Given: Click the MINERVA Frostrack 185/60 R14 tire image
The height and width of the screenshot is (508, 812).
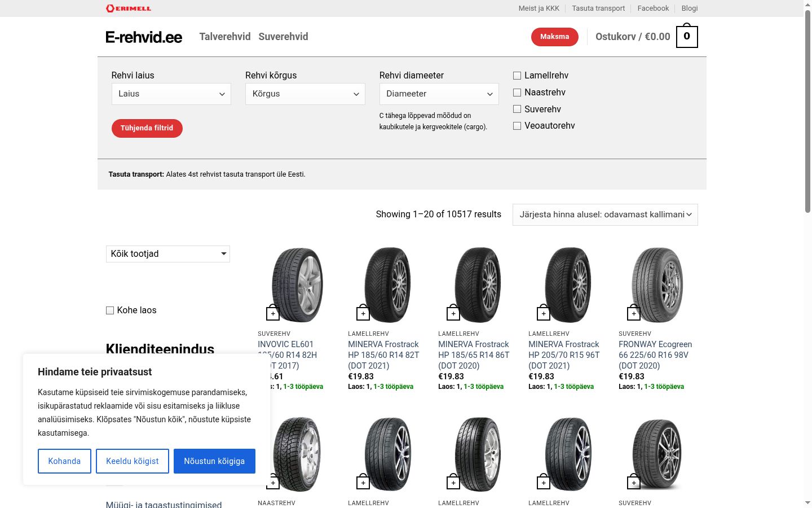Looking at the screenshot, I should pyautogui.click(x=387, y=285).
